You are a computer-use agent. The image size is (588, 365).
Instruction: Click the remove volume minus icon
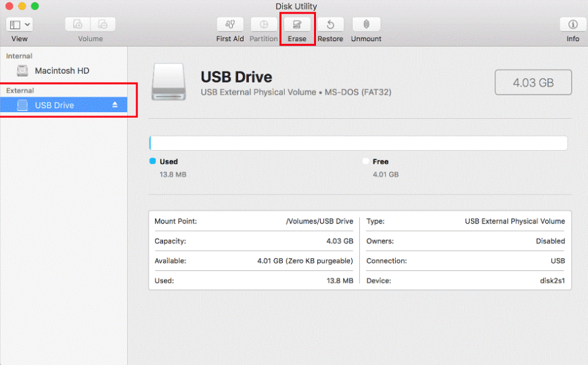pos(103,25)
